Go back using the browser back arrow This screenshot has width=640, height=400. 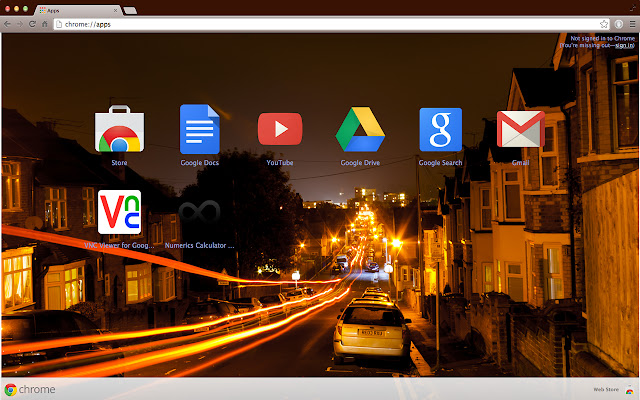coord(7,24)
